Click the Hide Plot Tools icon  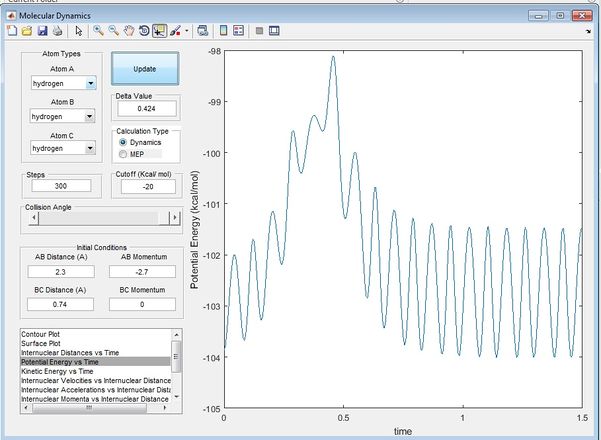[259, 31]
